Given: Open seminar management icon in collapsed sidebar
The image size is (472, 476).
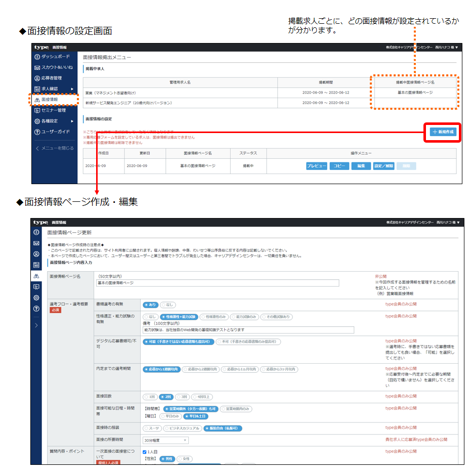Looking at the screenshot, I should [36, 287].
